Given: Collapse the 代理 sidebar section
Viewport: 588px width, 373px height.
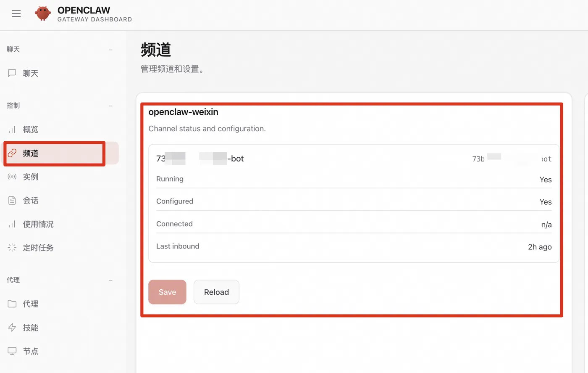Looking at the screenshot, I should click(x=111, y=280).
